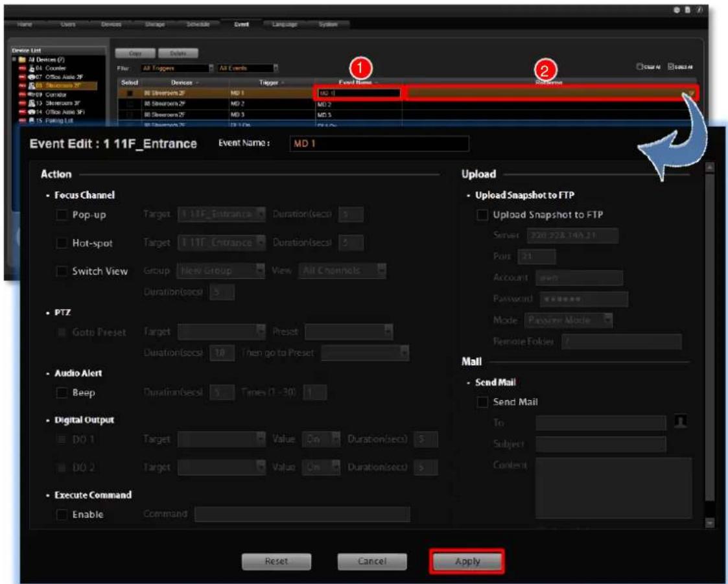The image size is (728, 584).
Task: Tick the Send Mail checkbox
Action: pyautogui.click(x=483, y=402)
